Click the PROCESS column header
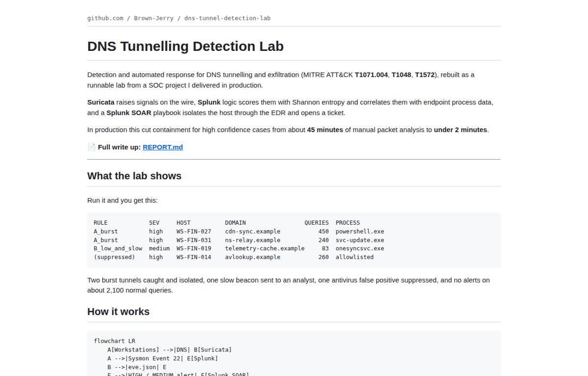The image size is (588, 376). pyautogui.click(x=348, y=223)
